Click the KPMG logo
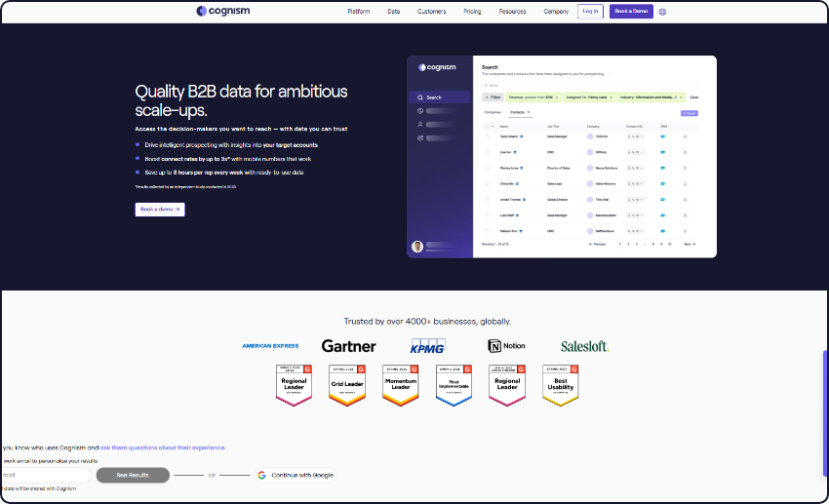This screenshot has height=504, width=829. tap(428, 346)
